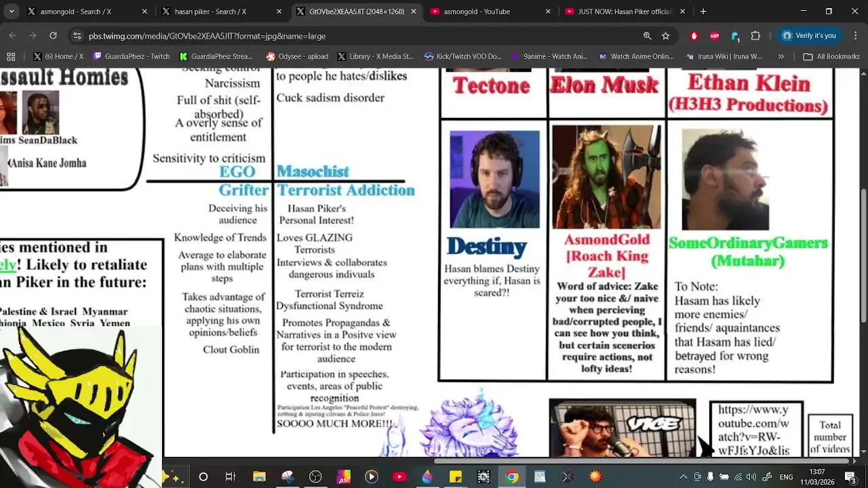Click the 'Grifter' heading text
This screenshot has width=868, height=488.
[243, 190]
